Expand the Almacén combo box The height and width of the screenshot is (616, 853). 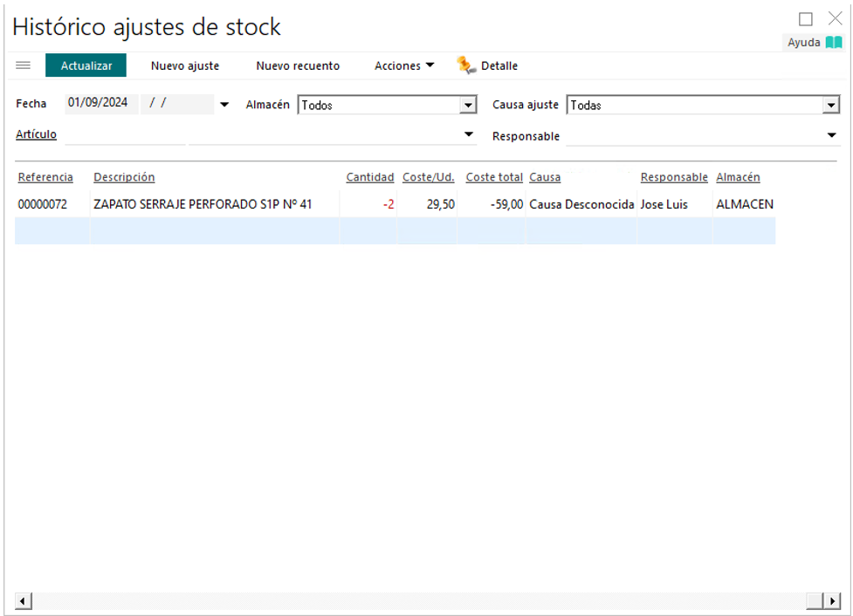pos(469,106)
